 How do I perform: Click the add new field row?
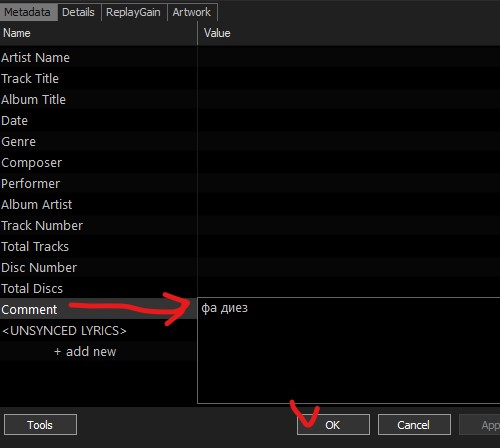click(x=85, y=352)
